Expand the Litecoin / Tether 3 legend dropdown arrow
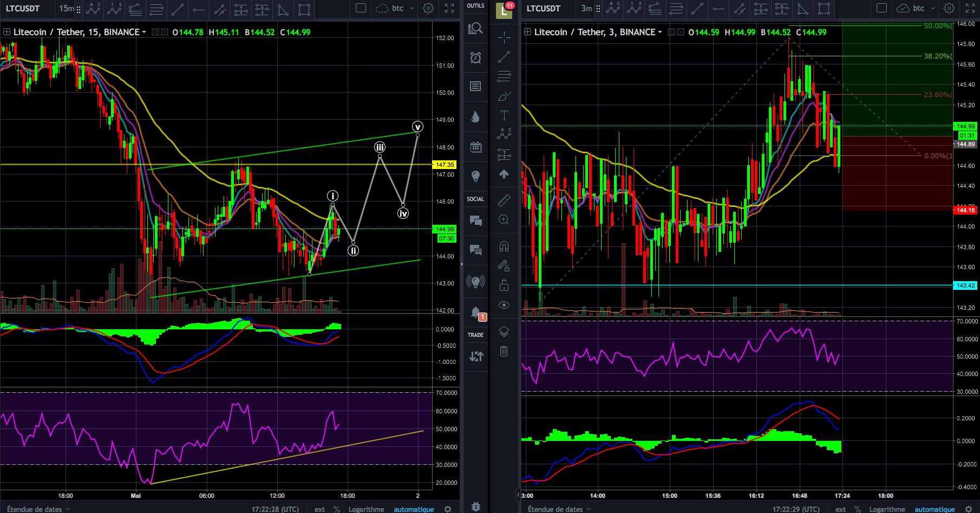The width and height of the screenshot is (980, 513). point(660,32)
